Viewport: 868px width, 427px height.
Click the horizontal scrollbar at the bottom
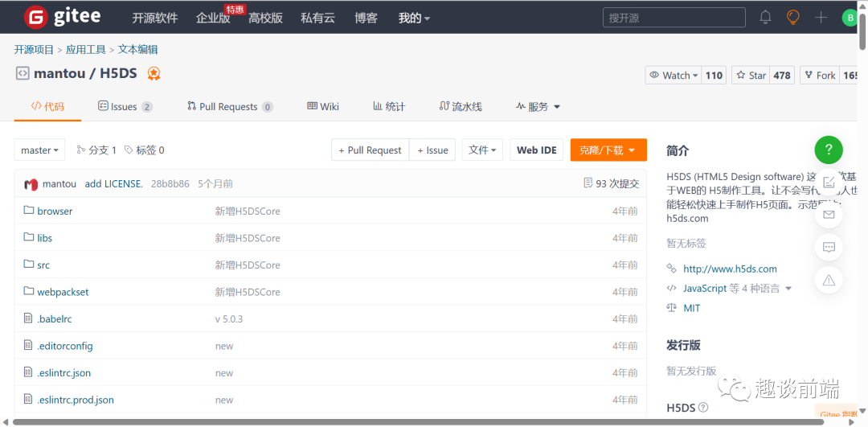[x=418, y=422]
